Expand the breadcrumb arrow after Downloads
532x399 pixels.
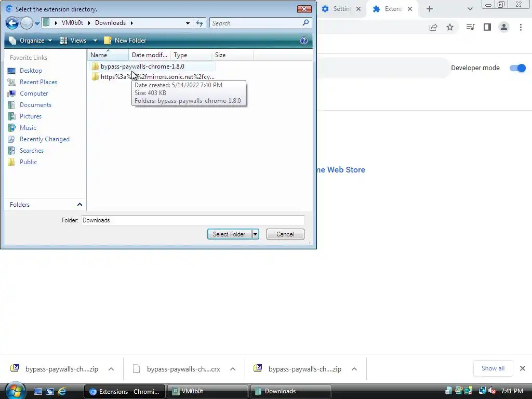(x=131, y=23)
